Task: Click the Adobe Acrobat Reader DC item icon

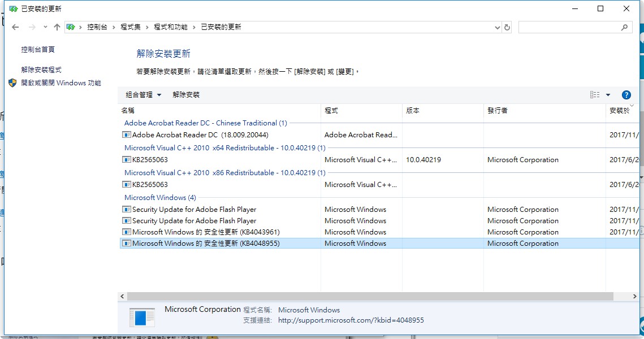Action: click(128, 134)
